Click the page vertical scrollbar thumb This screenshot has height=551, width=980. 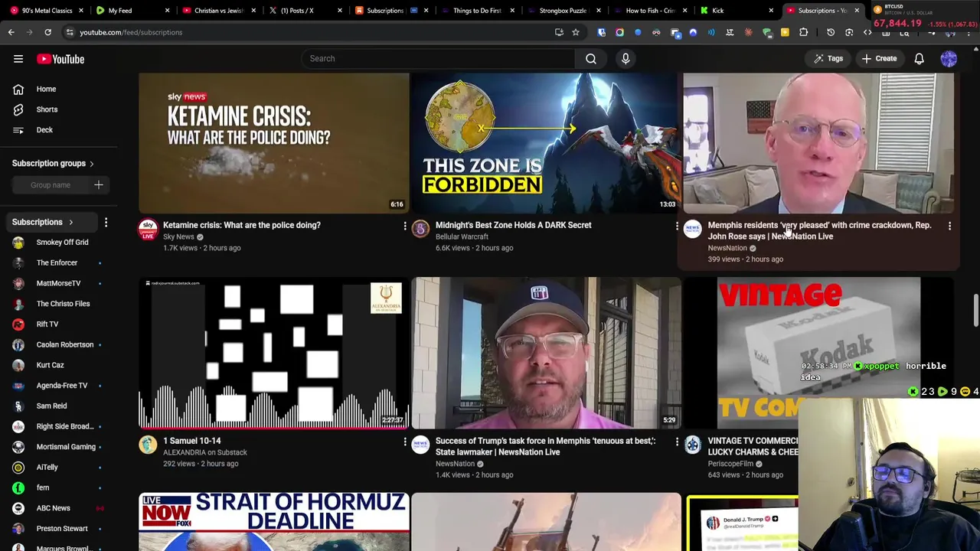[x=975, y=310]
